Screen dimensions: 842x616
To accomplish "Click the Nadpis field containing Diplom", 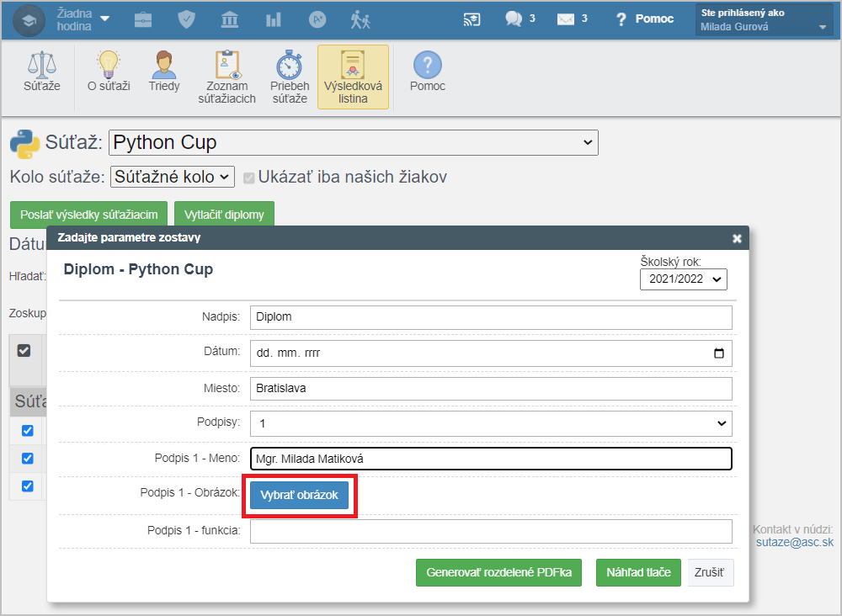I will [x=491, y=317].
